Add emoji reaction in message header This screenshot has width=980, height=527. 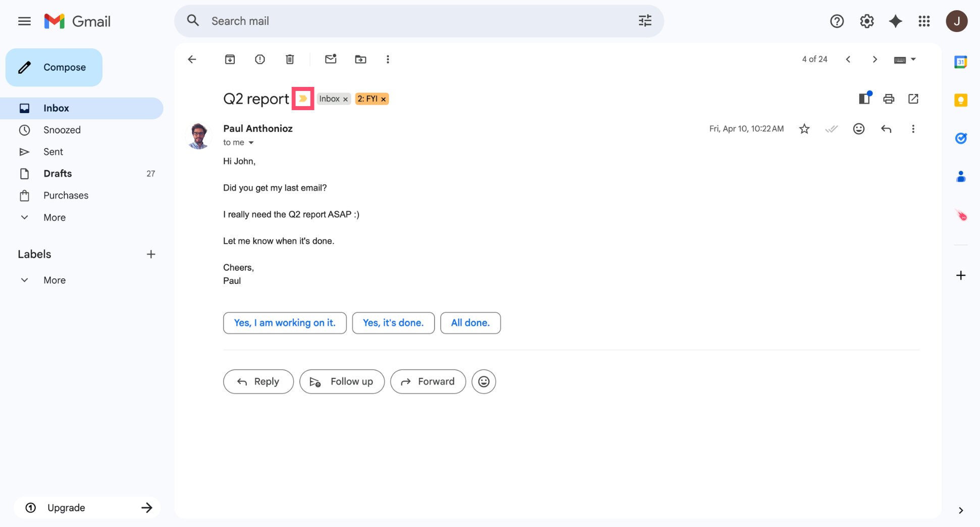click(859, 129)
